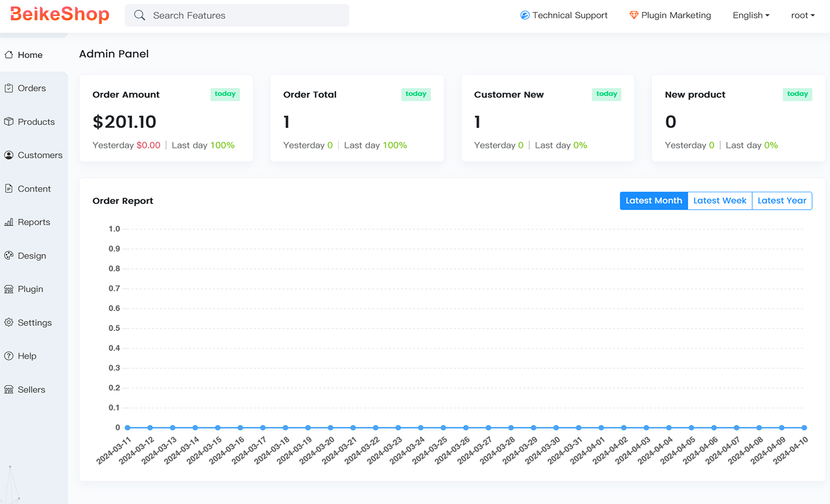Open the Settings menu label
Viewport: 830px width, 504px height.
pos(35,323)
